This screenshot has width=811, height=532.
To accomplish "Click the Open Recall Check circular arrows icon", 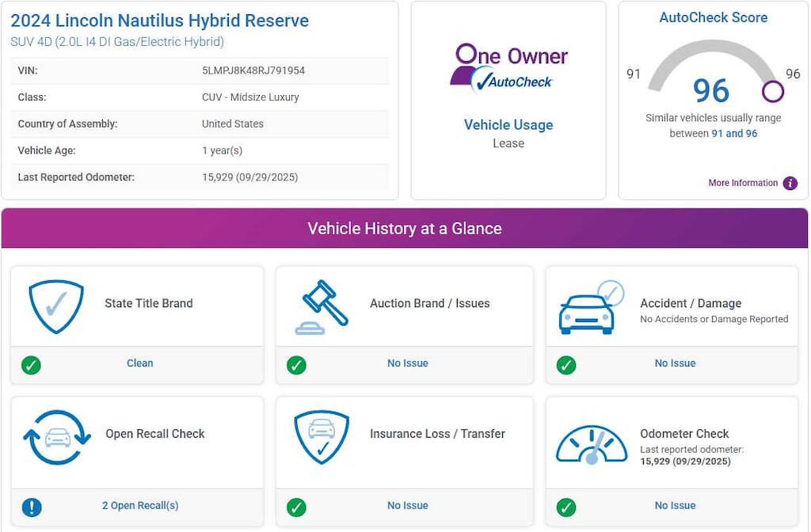I will 57,437.
